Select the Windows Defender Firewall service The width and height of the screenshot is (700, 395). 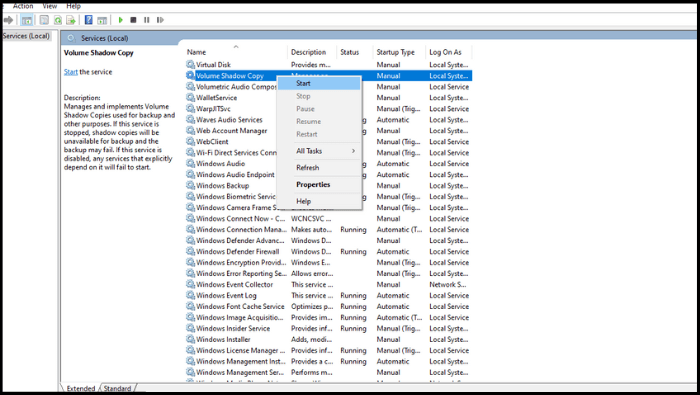328,252
